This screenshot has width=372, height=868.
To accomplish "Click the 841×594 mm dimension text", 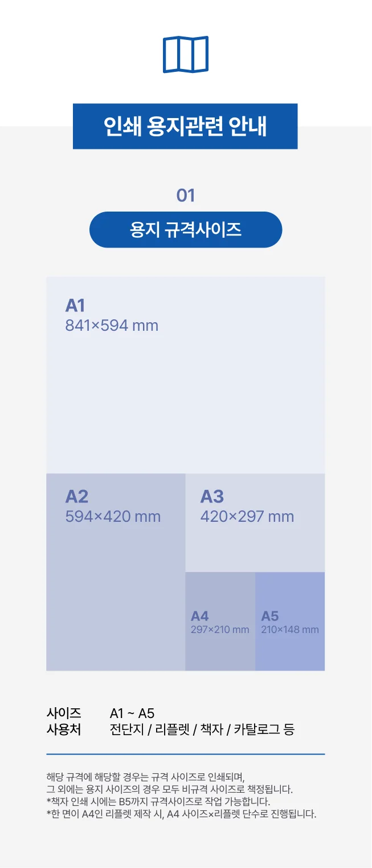I will (x=112, y=326).
